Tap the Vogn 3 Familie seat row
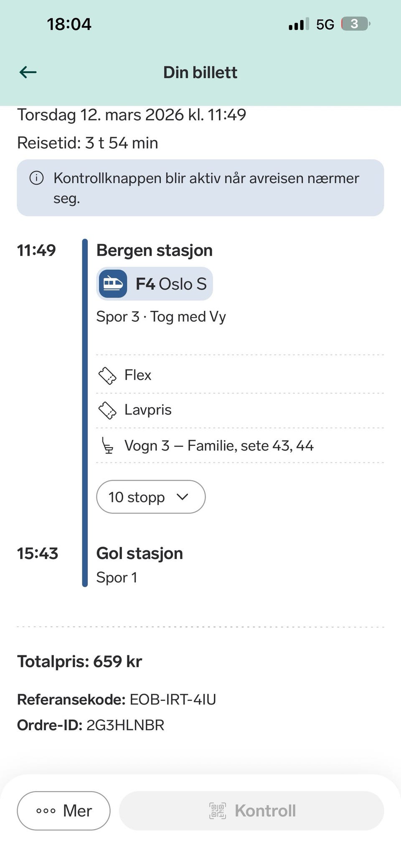Screen dimensions: 401x868 pyautogui.click(x=219, y=445)
